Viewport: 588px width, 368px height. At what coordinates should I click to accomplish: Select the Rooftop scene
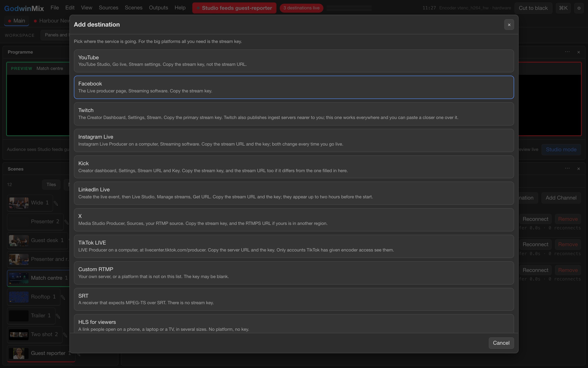(33, 297)
